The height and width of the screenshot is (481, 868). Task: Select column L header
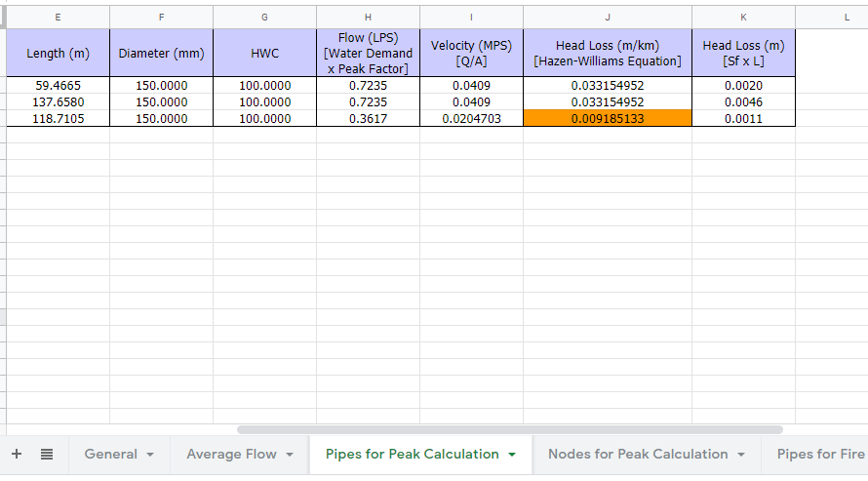(832, 18)
